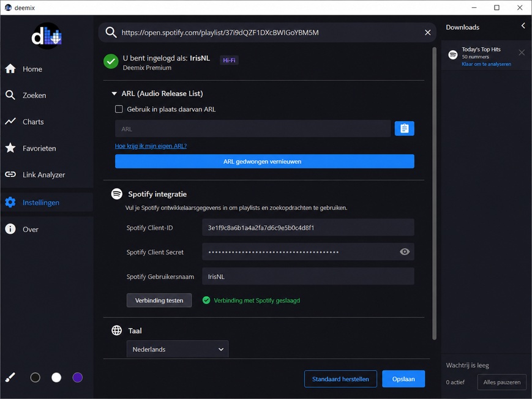Click the Spotify Client-ID field

(x=308, y=227)
